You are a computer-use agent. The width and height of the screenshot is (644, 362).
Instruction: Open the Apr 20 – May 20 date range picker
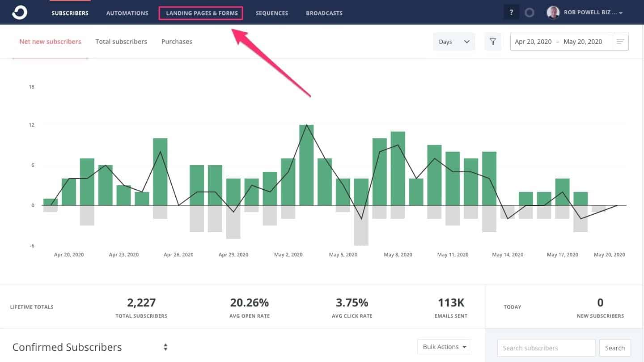coord(561,41)
